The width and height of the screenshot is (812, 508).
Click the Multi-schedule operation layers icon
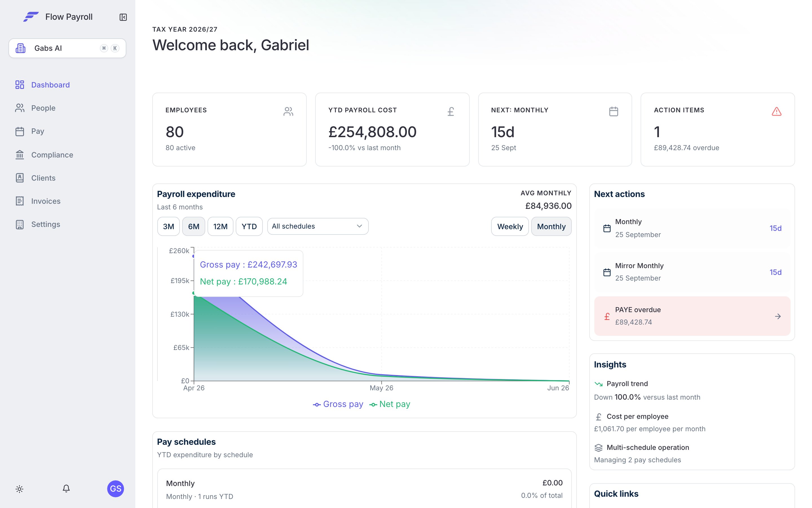pos(599,448)
